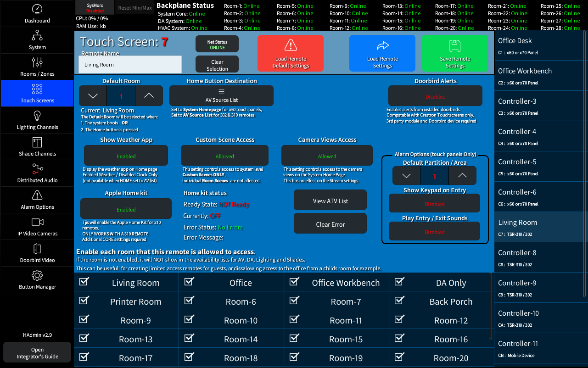Toggle Show Weather App Enabled button
Image resolution: width=588 pixels, height=368 pixels.
point(126,156)
